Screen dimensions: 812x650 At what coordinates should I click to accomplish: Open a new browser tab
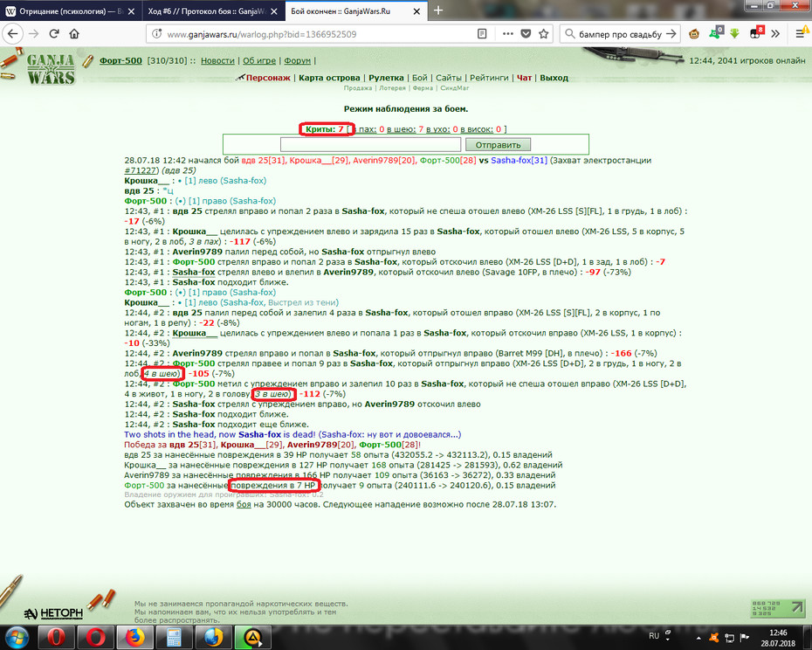click(438, 10)
